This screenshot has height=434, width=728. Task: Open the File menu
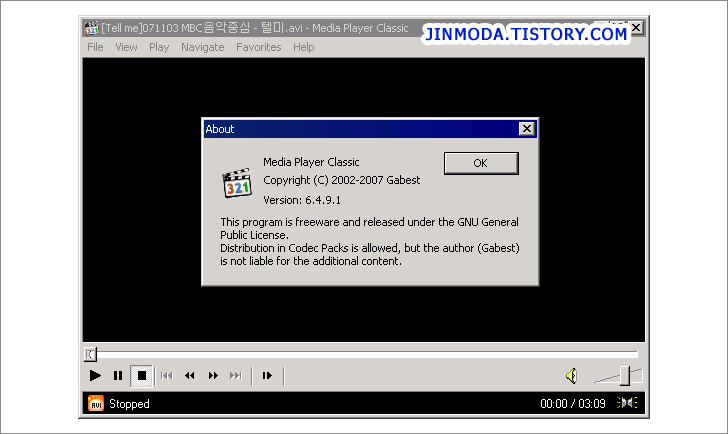pyautogui.click(x=95, y=47)
